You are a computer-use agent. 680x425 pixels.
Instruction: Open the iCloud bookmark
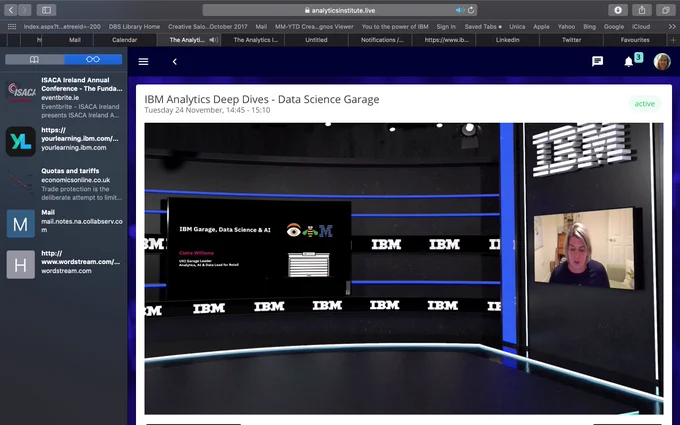(x=641, y=26)
